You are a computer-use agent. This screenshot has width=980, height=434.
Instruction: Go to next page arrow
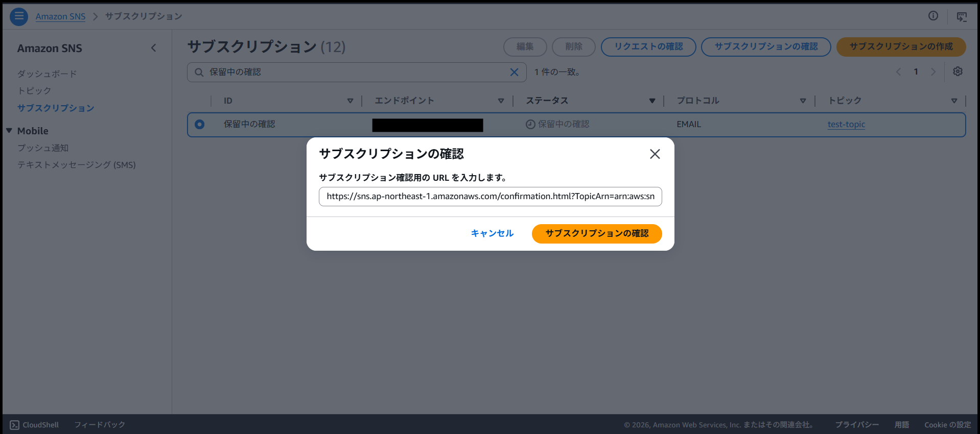click(x=933, y=72)
